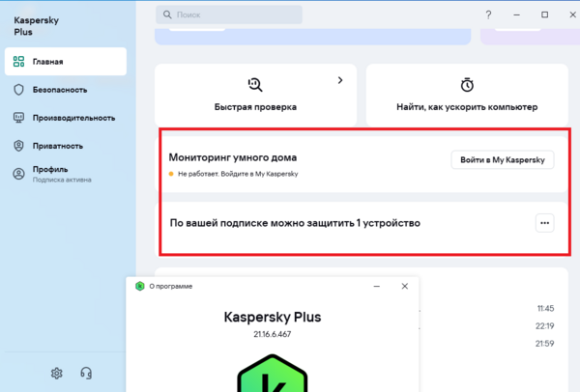The image size is (580, 392).
Task: Click the status text Не работает. Войдите в My Kaspersky
Action: 238,174
